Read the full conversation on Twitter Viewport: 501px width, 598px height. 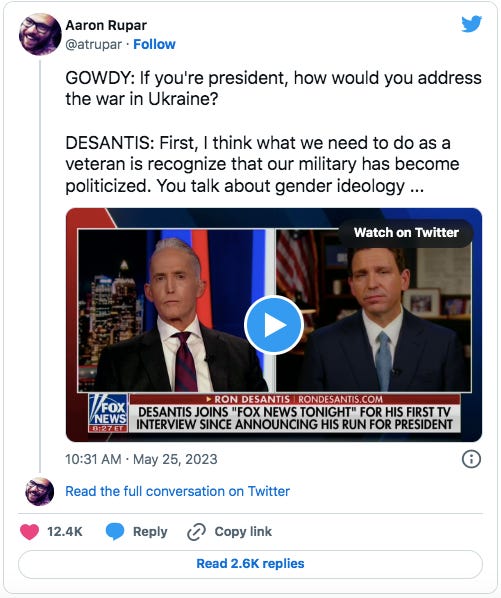[177, 491]
